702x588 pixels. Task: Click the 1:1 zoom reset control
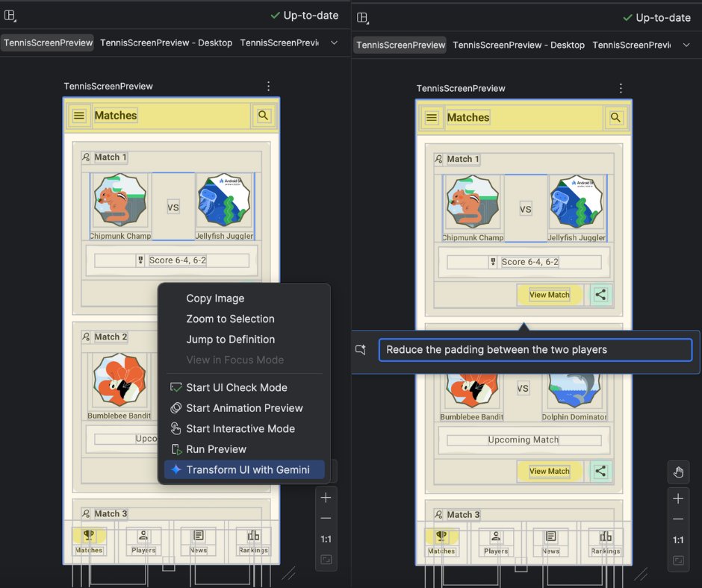coord(326,539)
